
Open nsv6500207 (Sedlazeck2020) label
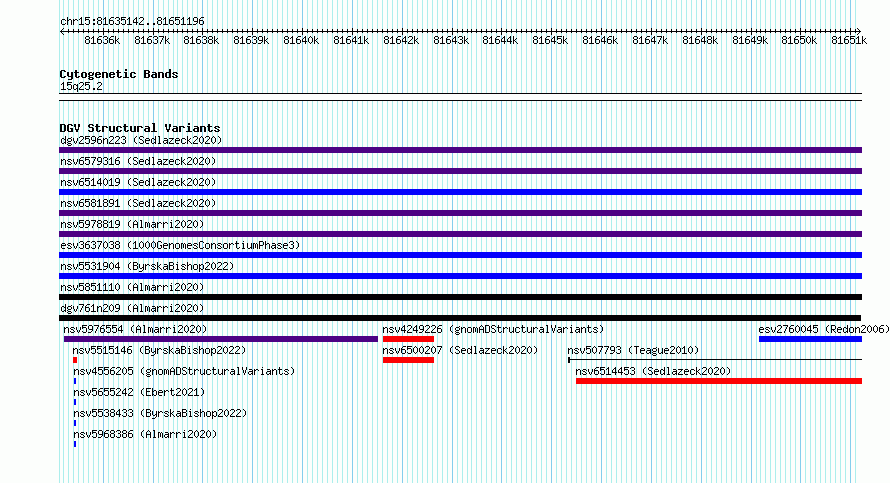pos(460,350)
